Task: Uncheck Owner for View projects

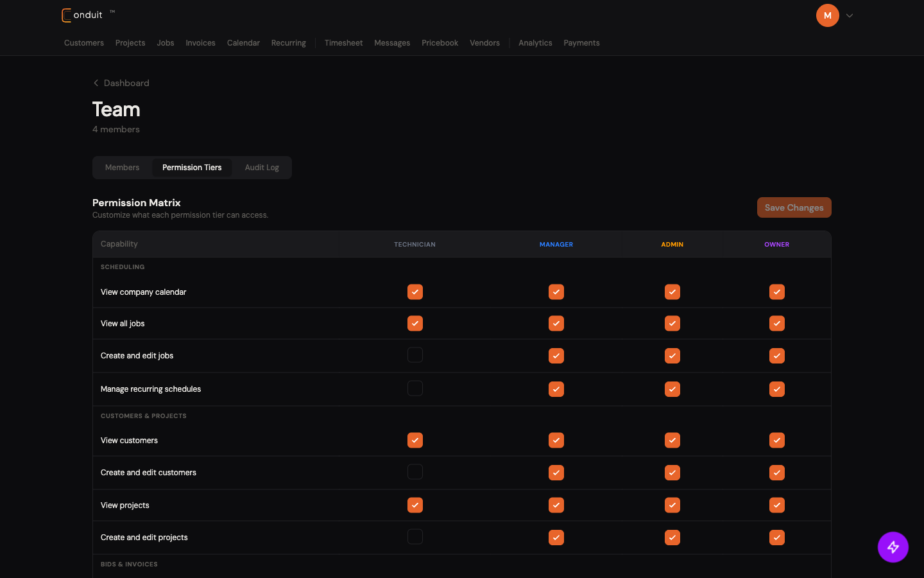Action: pyautogui.click(x=777, y=505)
